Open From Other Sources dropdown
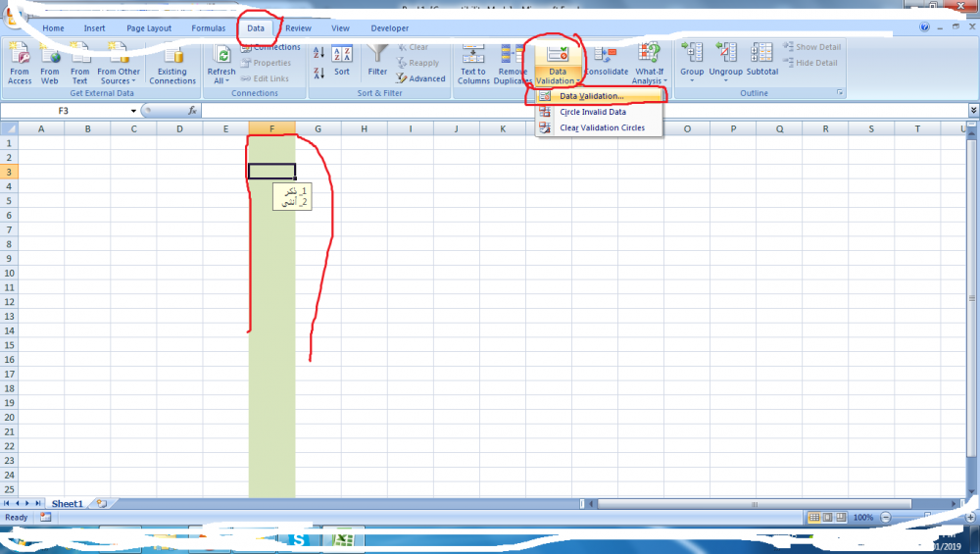 tap(119, 63)
